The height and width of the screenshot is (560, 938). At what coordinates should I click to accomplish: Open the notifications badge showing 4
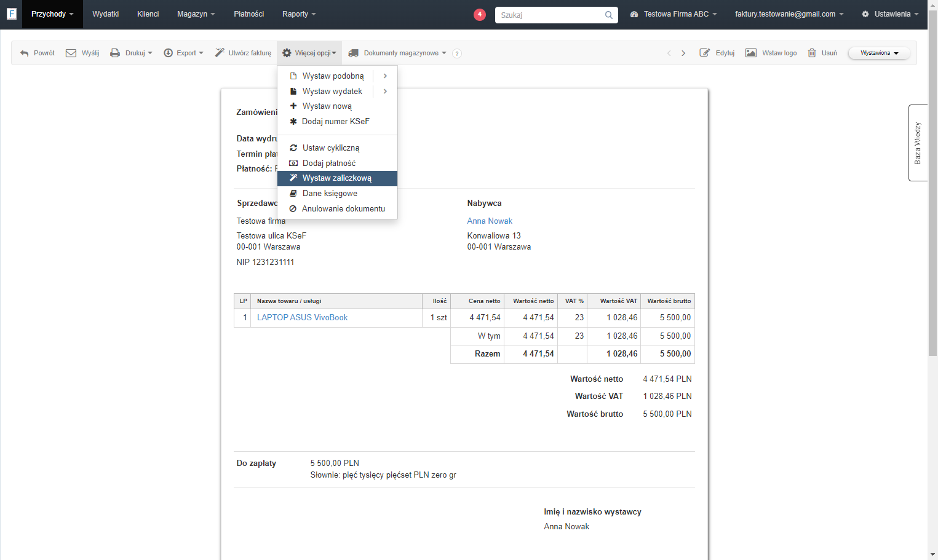pos(480,14)
